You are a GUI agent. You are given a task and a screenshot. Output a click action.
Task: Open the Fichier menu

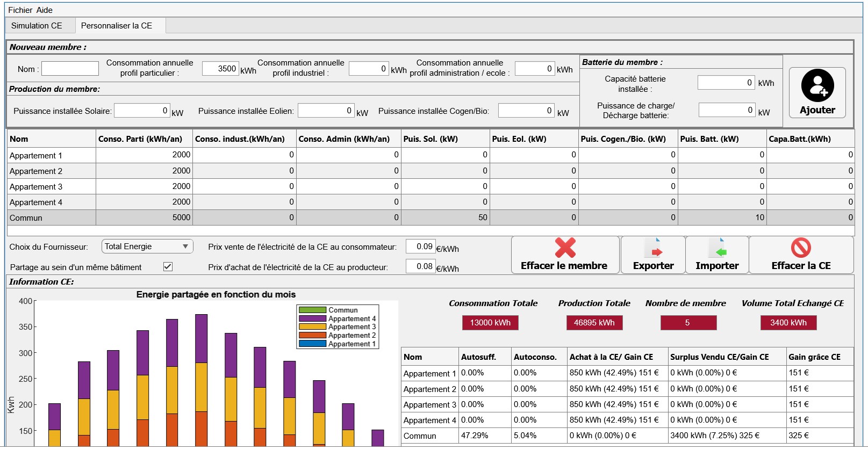(x=20, y=10)
